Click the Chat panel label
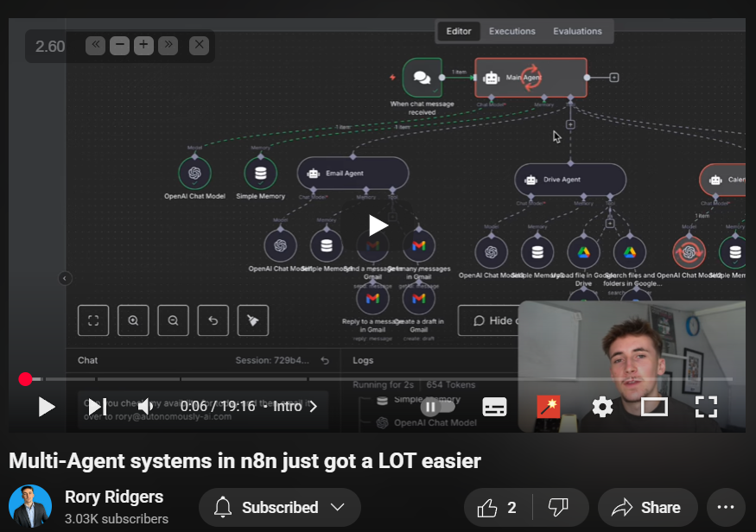This screenshot has width=756, height=532. click(x=88, y=360)
